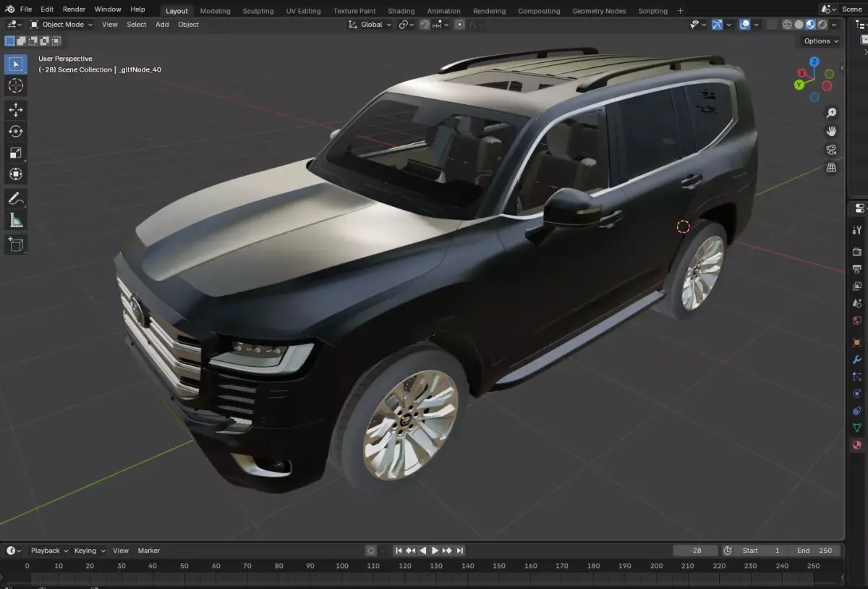Screen dimensions: 868x589
Task: Set selection mode to extend
Action: point(21,41)
